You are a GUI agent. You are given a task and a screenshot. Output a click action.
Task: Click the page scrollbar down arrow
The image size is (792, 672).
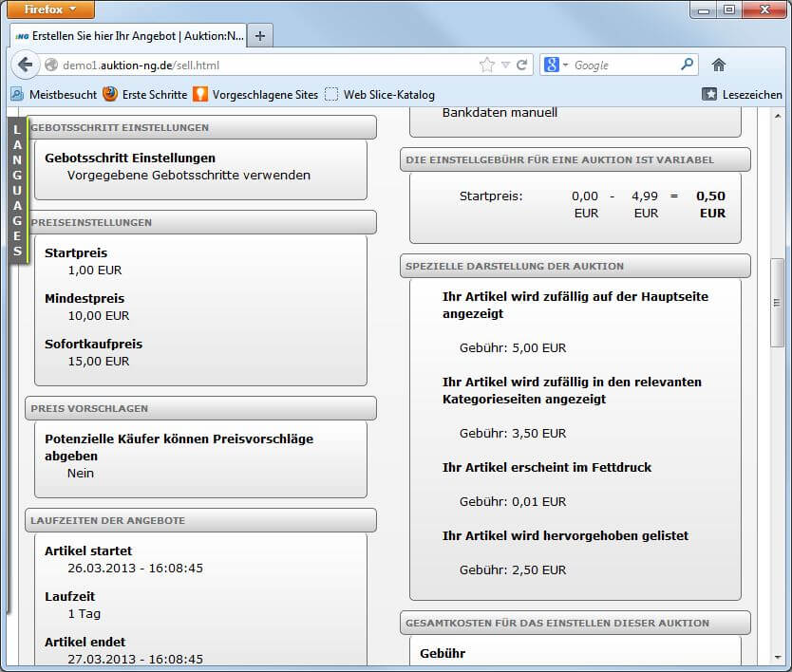coord(778,658)
